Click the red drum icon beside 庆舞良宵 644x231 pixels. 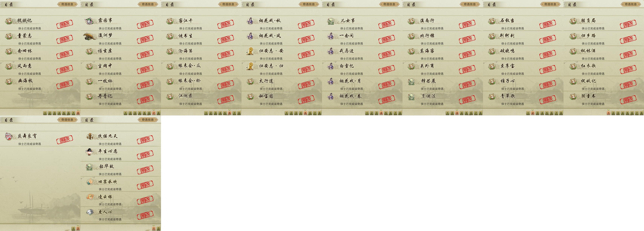(9, 136)
